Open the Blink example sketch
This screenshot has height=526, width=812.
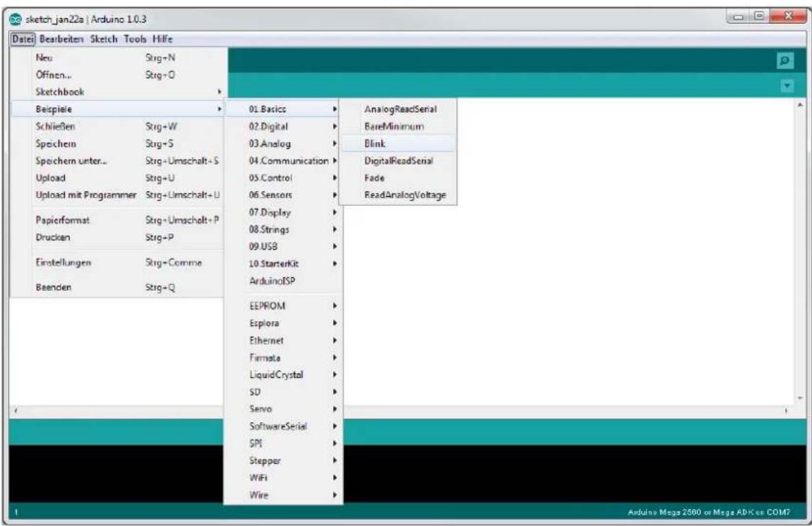pyautogui.click(x=398, y=144)
